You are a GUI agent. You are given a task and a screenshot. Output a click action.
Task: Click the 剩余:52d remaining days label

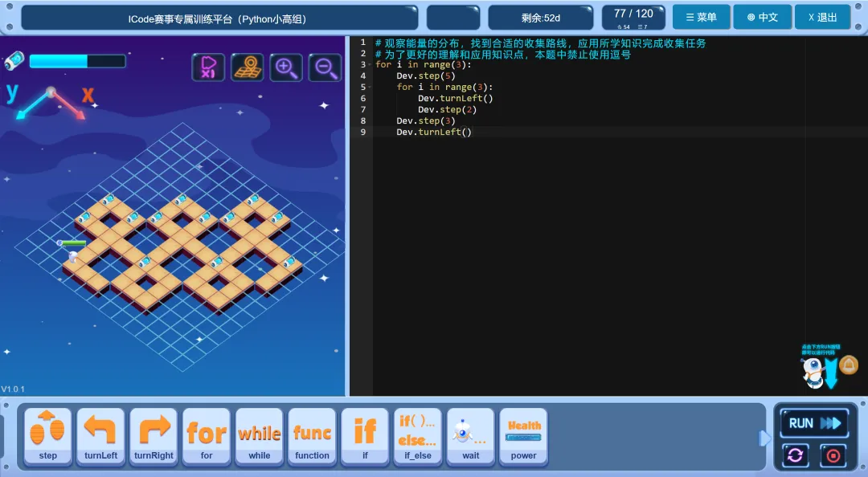pyautogui.click(x=540, y=18)
